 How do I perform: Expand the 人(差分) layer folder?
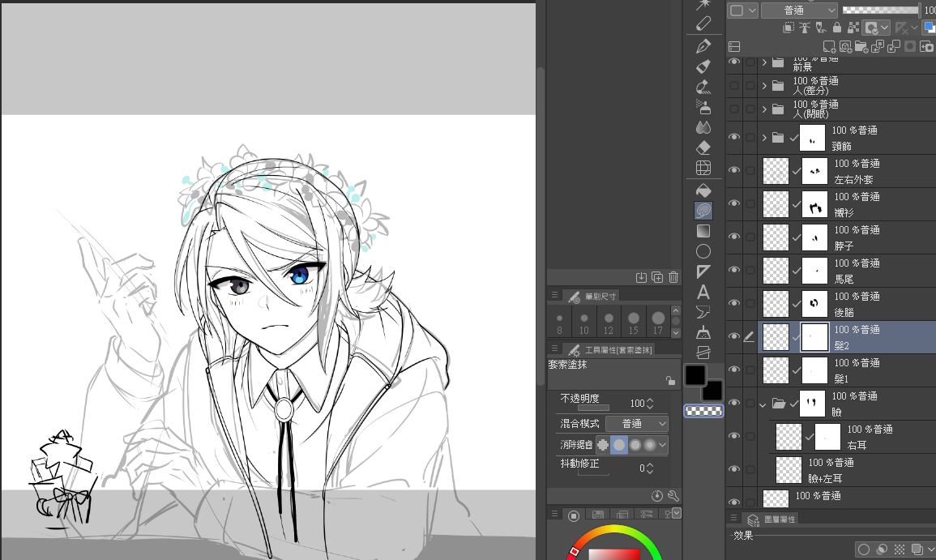764,86
